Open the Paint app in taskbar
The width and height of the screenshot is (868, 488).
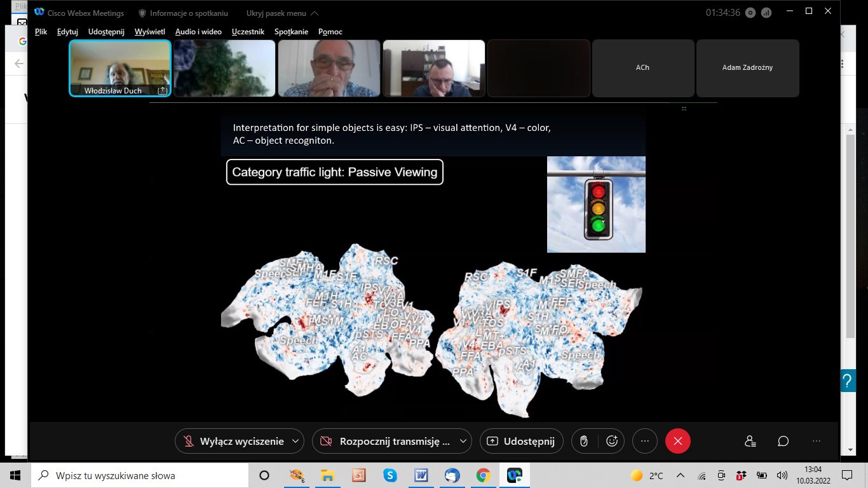click(x=296, y=475)
